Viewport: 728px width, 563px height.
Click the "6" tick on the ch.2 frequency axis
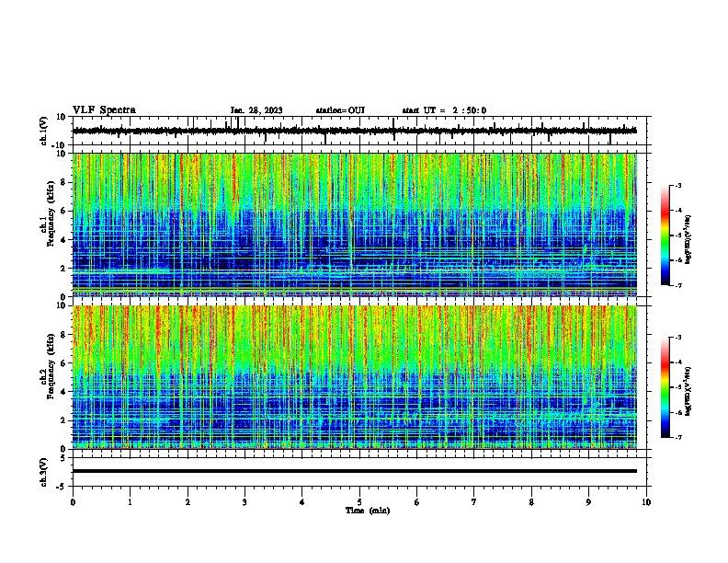(63, 363)
